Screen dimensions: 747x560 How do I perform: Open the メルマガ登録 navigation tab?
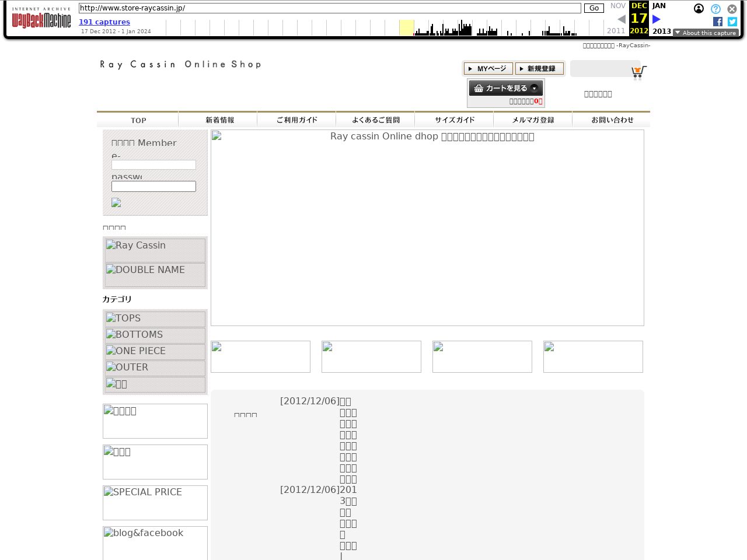click(533, 120)
